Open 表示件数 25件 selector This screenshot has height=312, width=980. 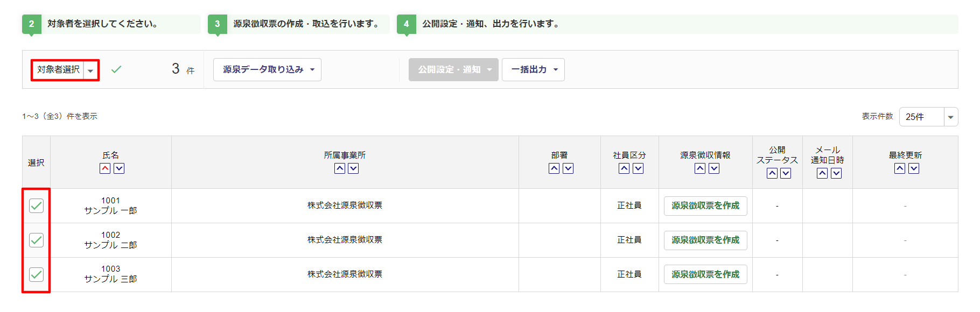(928, 117)
